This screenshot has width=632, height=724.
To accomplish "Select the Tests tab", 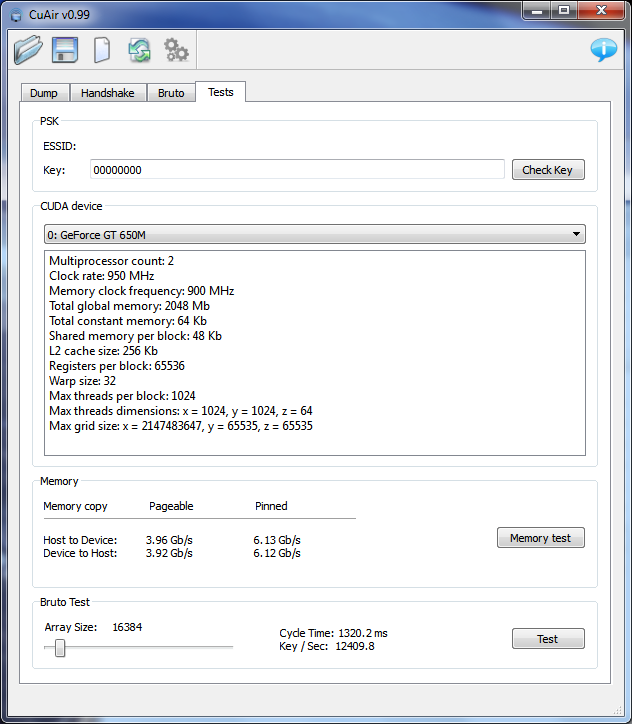I will [221, 92].
